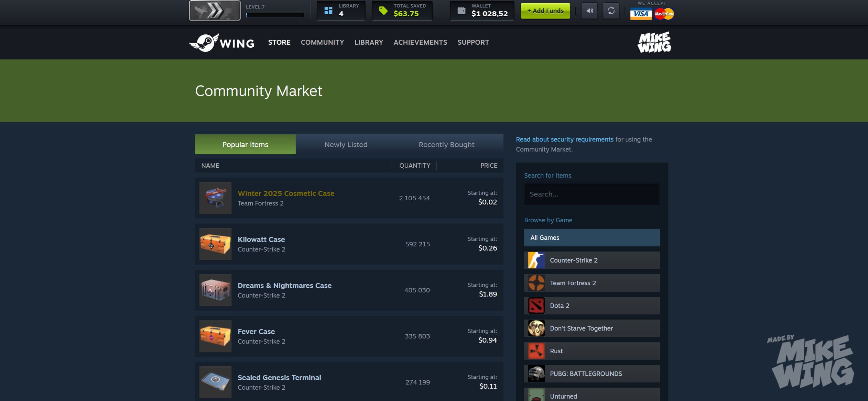Screen dimensions: 868x401
Task: Click the Add Funds button
Action: 545,11
